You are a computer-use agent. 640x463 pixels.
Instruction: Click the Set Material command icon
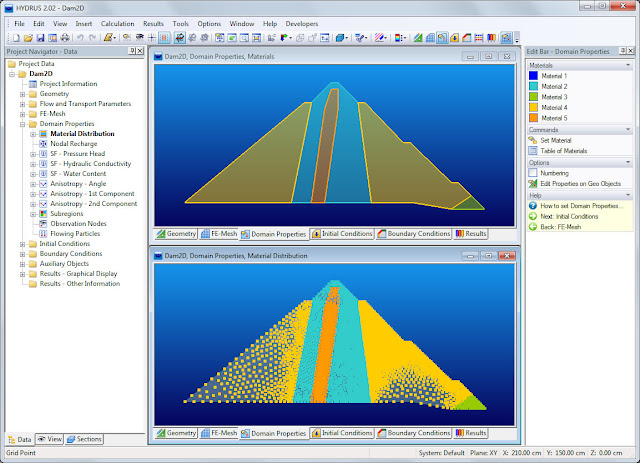click(533, 140)
